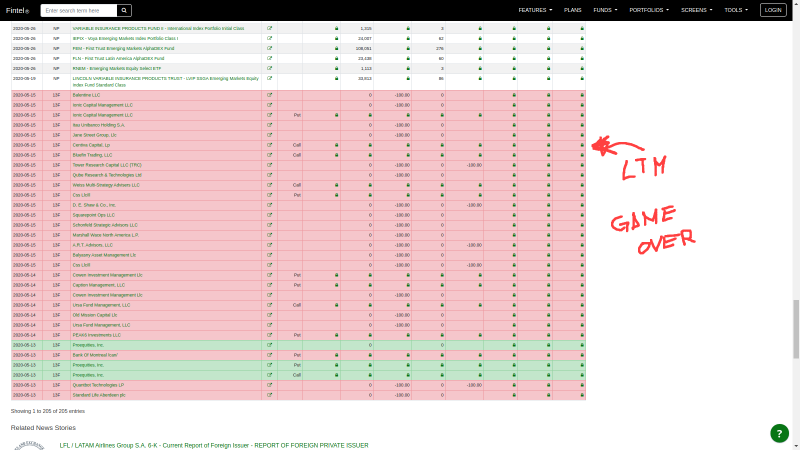Image resolution: width=800 pixels, height=450 pixels.
Task: Click the green help question mark button
Action: tap(780, 433)
